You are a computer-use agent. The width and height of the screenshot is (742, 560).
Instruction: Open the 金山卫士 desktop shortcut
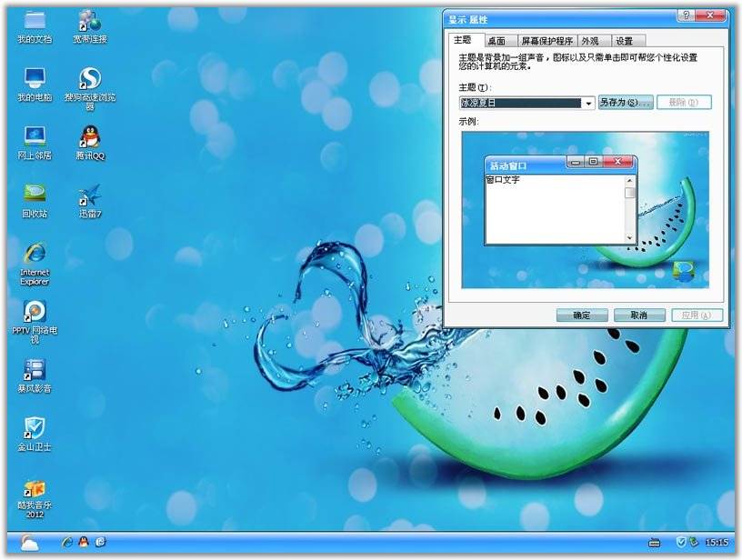(x=35, y=435)
